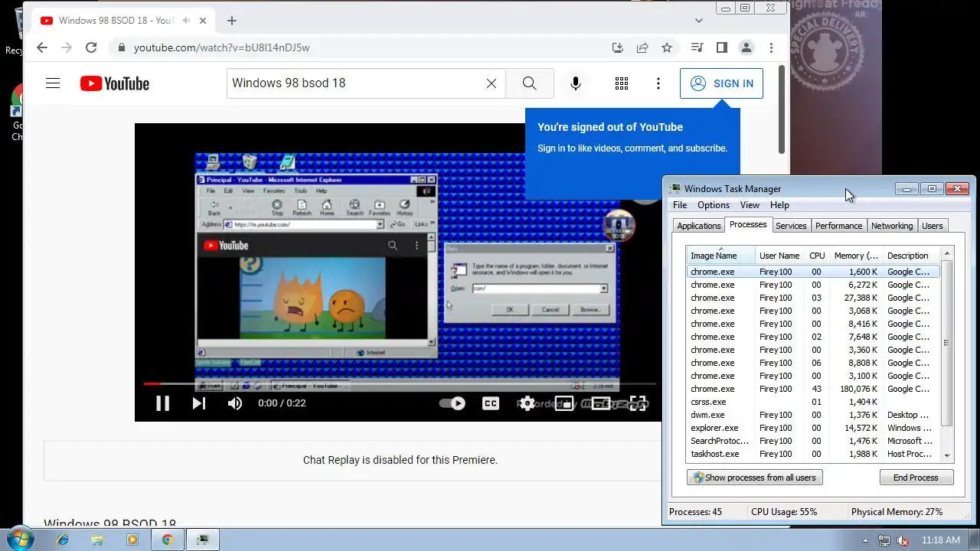View site information lock icon

pos(121,47)
